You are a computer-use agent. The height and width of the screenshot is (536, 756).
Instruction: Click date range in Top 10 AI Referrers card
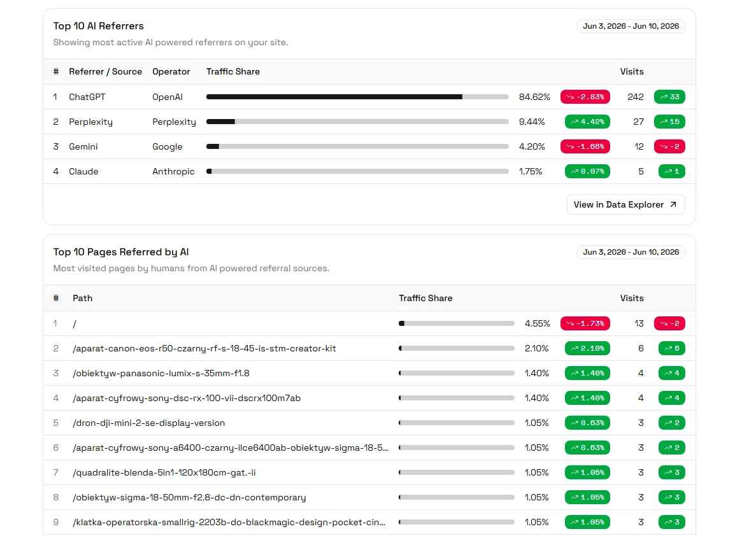coord(631,26)
